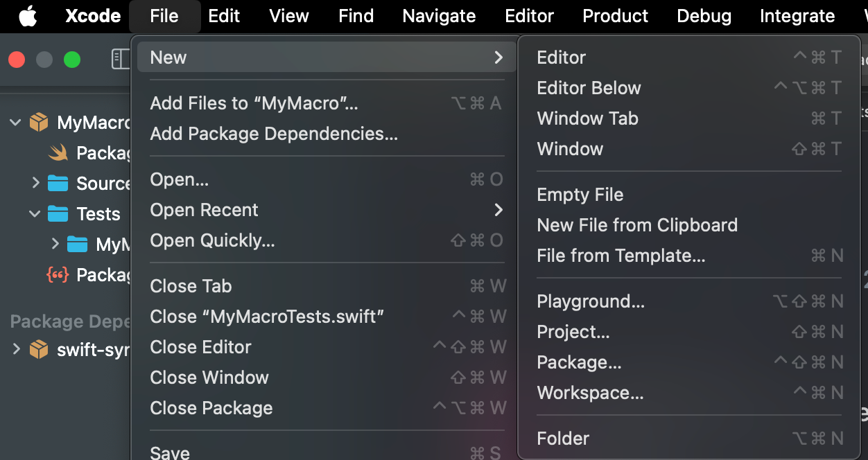Select Add Package Dependencies menu item

[x=274, y=134]
